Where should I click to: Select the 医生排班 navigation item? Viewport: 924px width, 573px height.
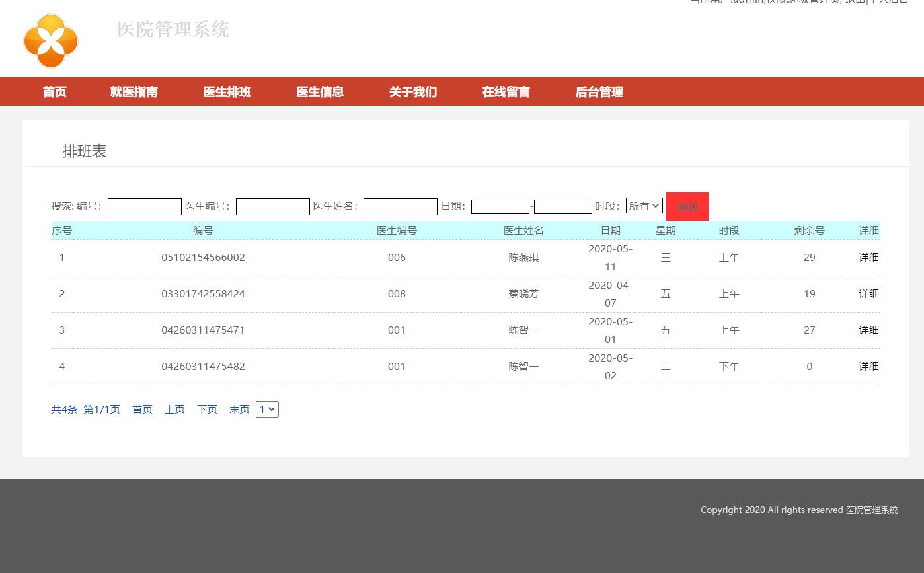click(227, 92)
